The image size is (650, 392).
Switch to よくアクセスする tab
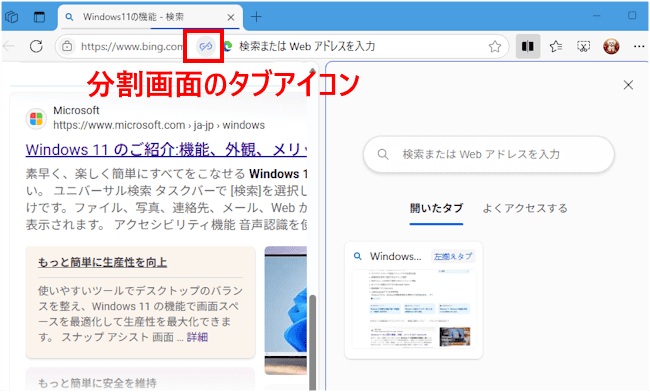[x=525, y=208]
